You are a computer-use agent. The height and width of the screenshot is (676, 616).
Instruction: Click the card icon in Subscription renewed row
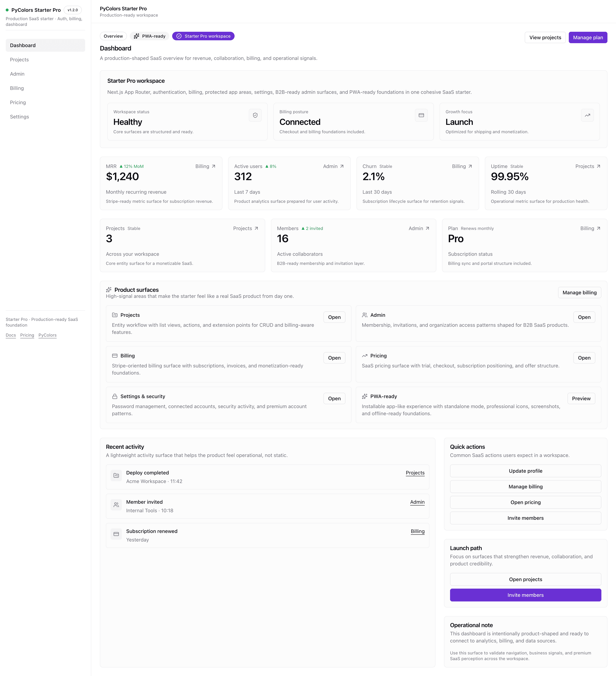click(x=116, y=534)
